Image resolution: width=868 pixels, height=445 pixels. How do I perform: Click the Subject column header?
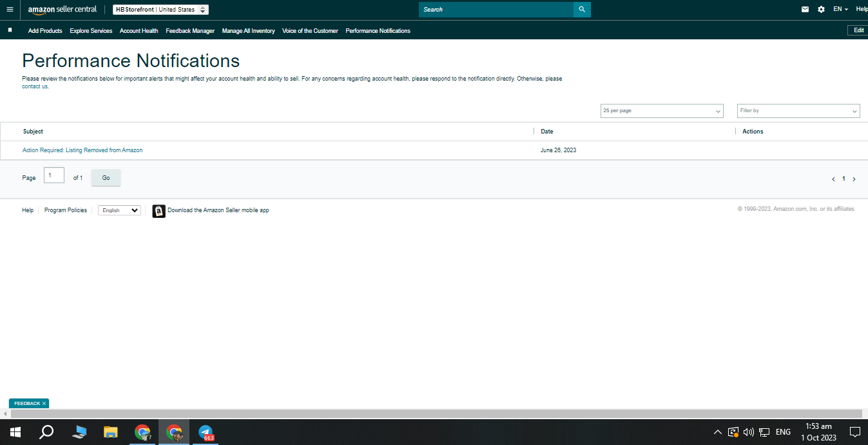pyautogui.click(x=33, y=132)
